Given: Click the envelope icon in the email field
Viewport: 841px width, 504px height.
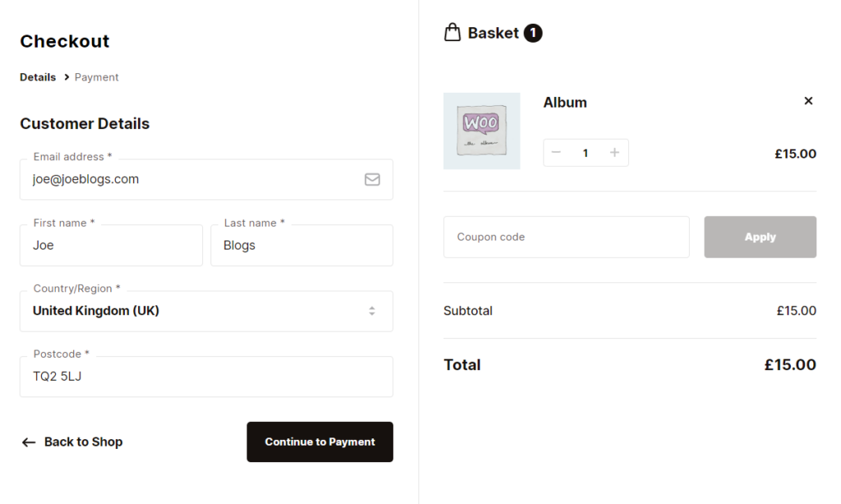Looking at the screenshot, I should pos(371,178).
